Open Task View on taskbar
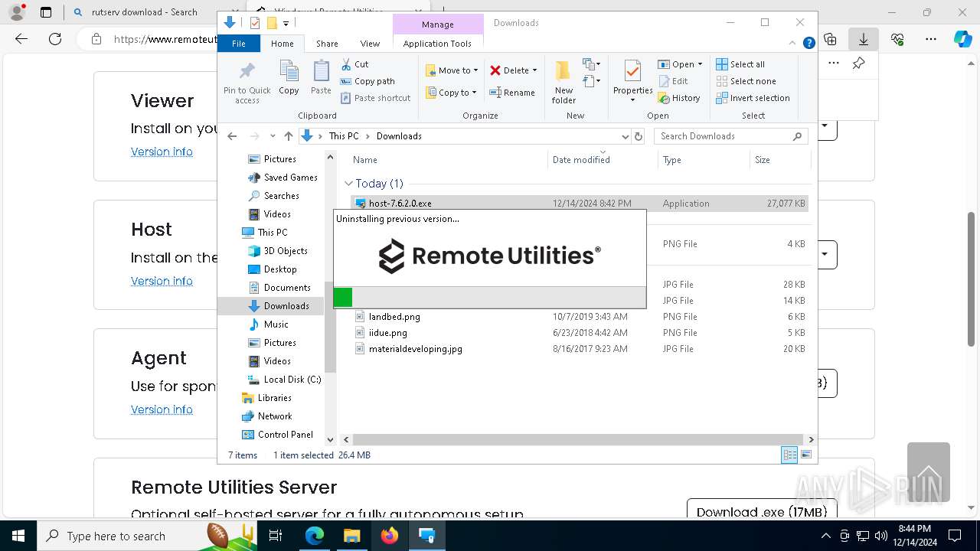This screenshot has width=980, height=551. (x=276, y=536)
